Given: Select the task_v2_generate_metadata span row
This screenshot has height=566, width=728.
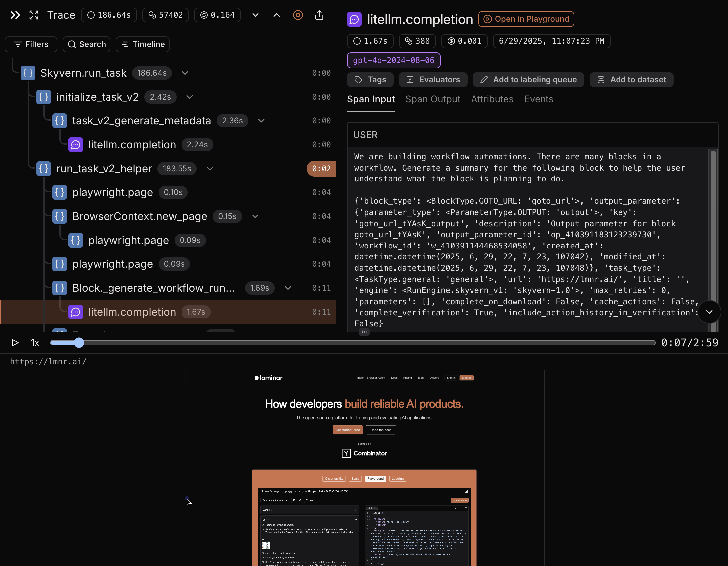Looking at the screenshot, I should click(141, 121).
